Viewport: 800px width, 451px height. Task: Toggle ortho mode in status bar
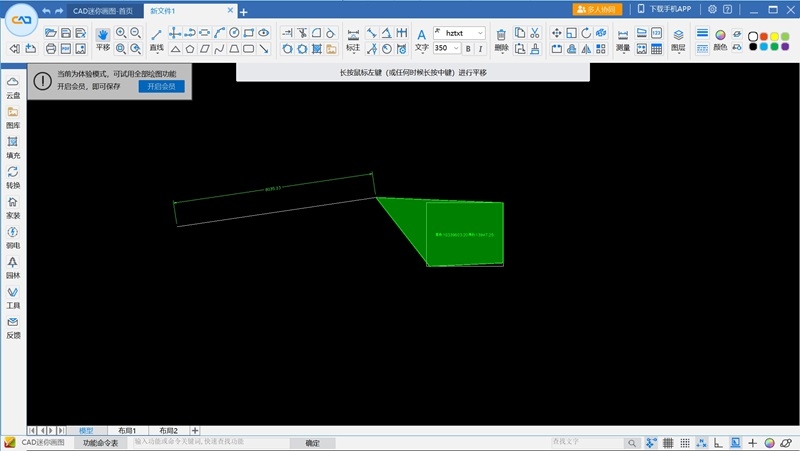point(718,443)
